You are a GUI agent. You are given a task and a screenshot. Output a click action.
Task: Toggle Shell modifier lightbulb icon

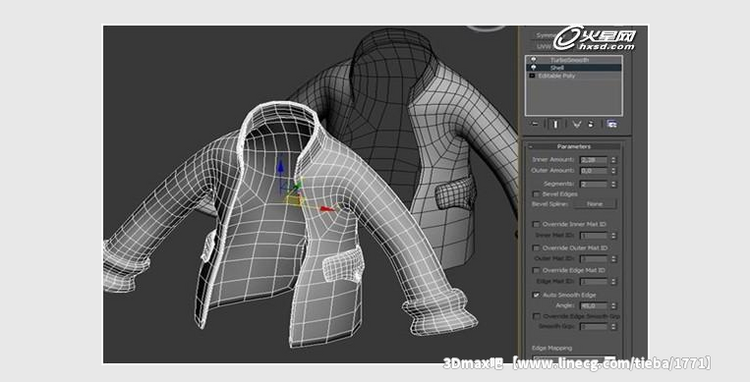click(x=533, y=68)
